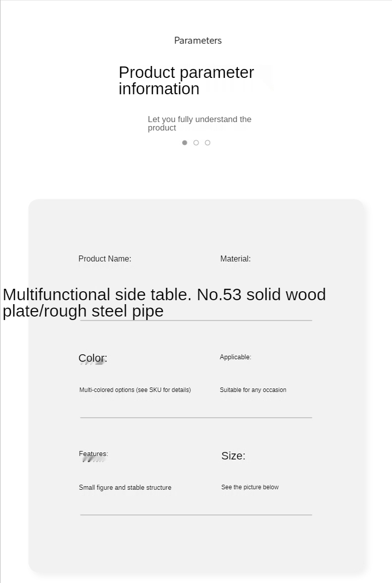The image size is (392, 583).
Task: Switch to the second carousel dot
Action: pyautogui.click(x=196, y=143)
